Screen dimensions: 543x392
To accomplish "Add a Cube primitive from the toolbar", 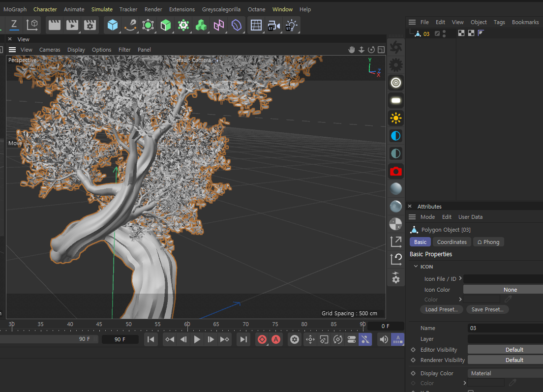I will pos(113,25).
